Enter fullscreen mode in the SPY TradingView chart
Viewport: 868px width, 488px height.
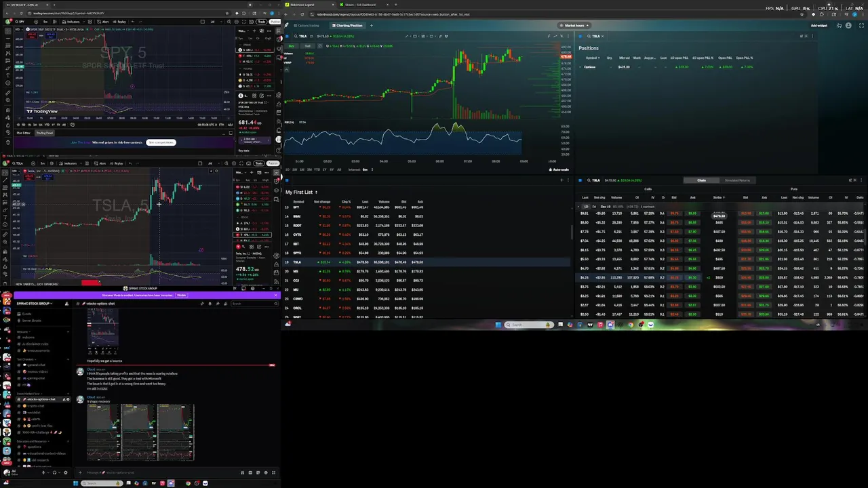click(x=243, y=22)
